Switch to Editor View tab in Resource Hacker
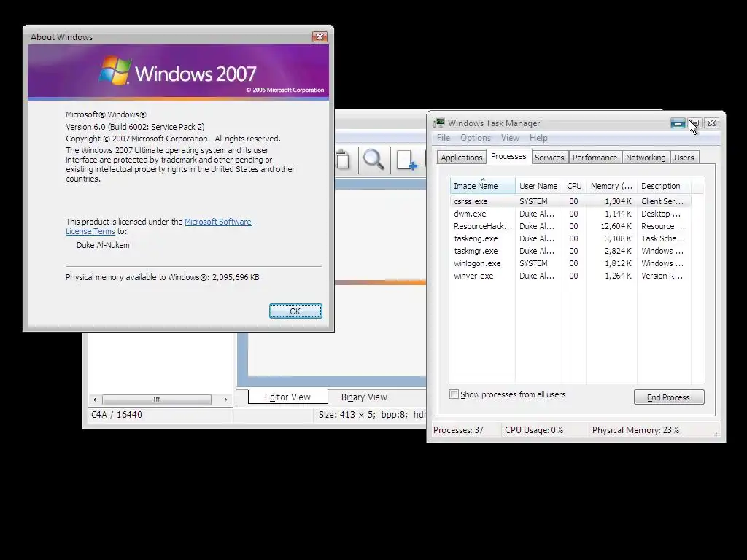 tap(287, 397)
